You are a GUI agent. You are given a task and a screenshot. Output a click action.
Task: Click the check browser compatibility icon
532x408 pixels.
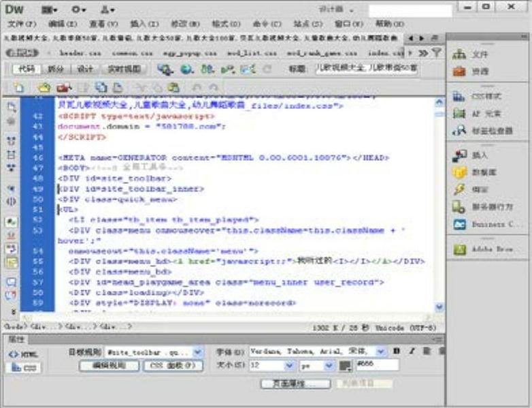click(248, 69)
